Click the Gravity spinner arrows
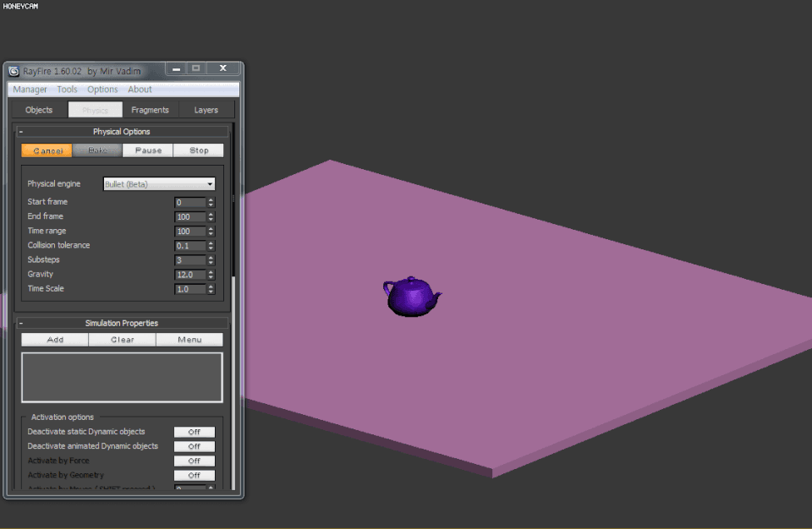This screenshot has width=812, height=529. pos(211,275)
